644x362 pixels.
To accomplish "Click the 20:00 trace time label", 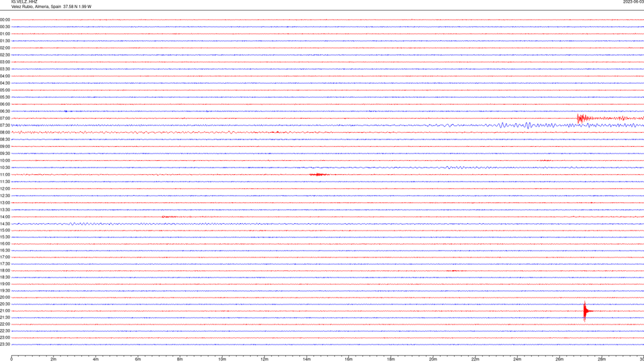I will click(5, 297).
